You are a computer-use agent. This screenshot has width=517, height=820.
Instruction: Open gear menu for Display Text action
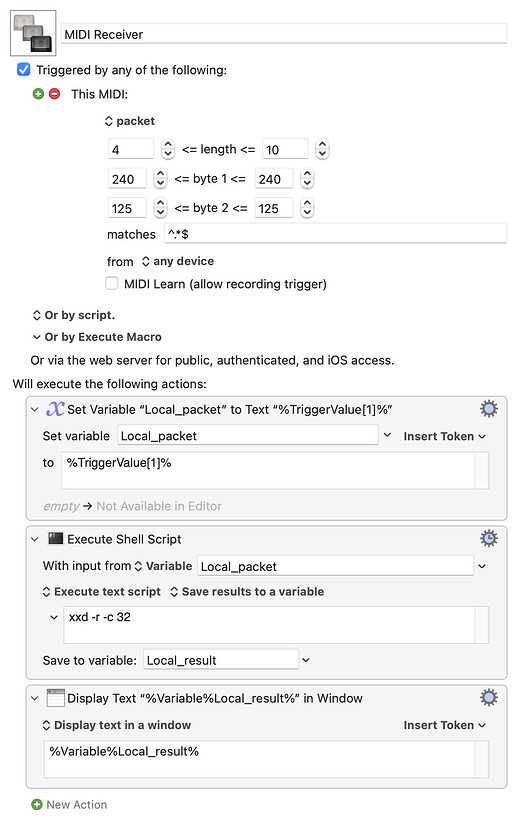click(489, 698)
